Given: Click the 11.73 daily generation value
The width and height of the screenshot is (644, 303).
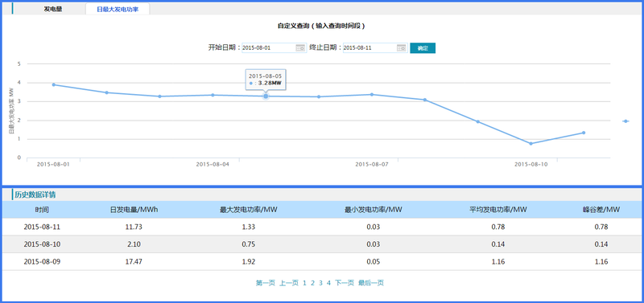Looking at the screenshot, I should (134, 227).
